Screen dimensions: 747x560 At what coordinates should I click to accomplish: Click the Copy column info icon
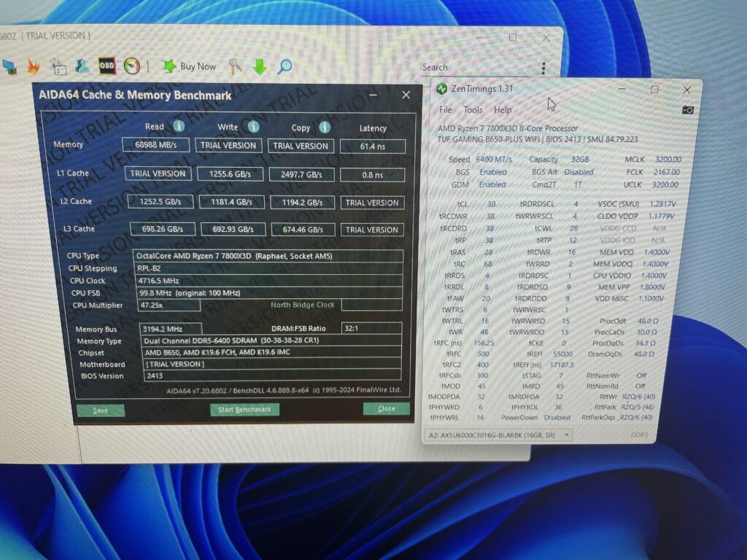click(x=325, y=127)
